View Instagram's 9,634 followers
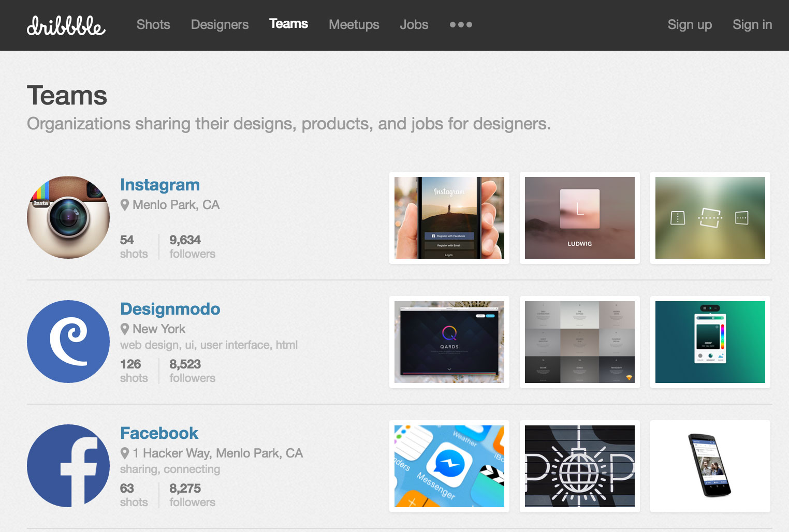This screenshot has height=532, width=789. [x=193, y=246]
